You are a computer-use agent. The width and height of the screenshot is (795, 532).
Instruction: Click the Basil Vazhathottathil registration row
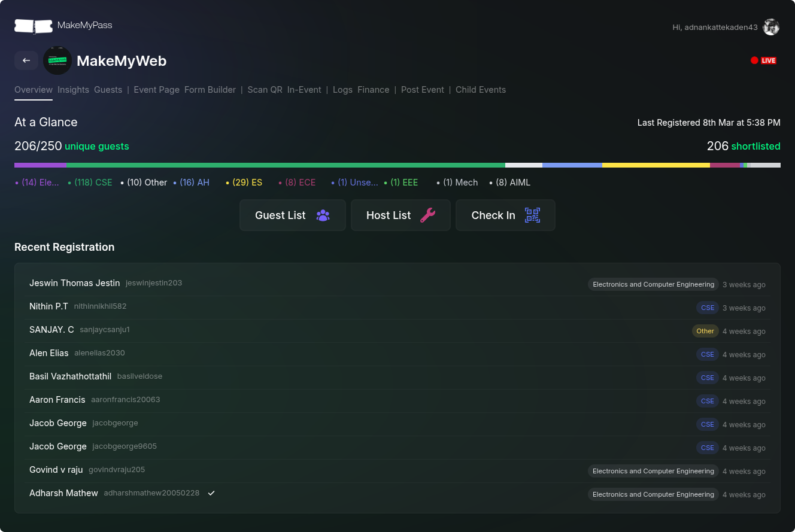[397, 377]
